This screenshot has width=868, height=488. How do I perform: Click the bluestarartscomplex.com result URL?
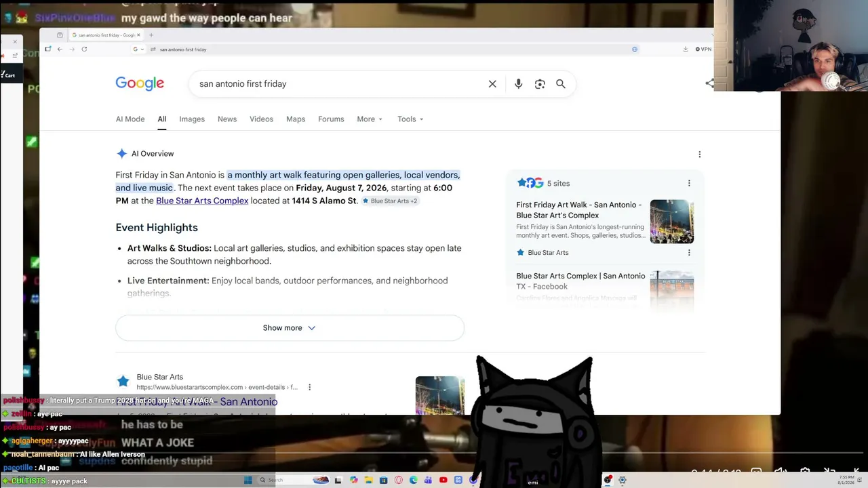click(x=217, y=387)
